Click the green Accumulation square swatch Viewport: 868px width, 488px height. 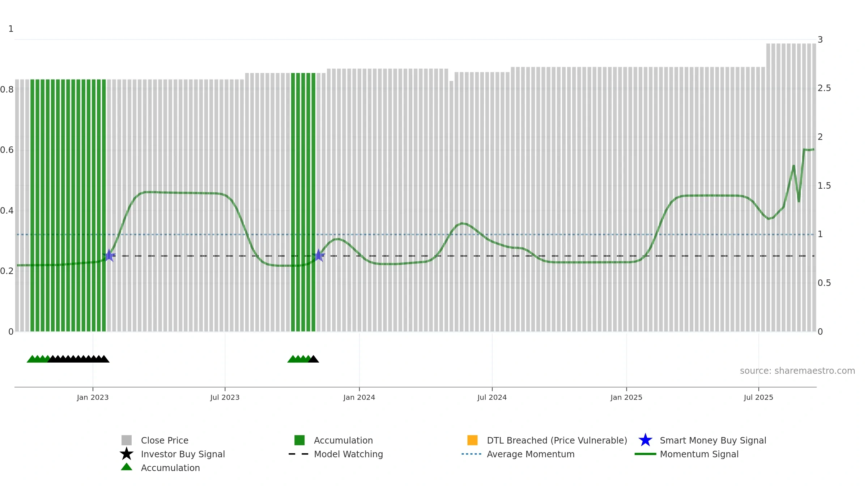point(299,440)
